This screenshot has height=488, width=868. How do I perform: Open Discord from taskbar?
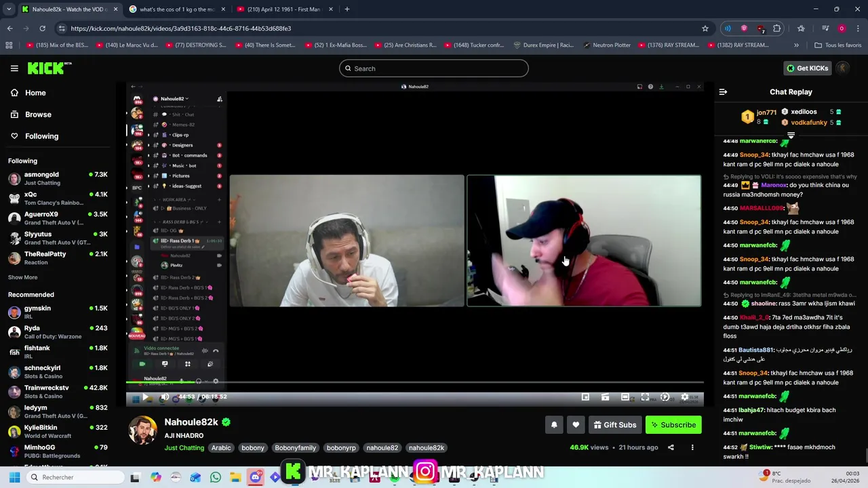tap(255, 477)
